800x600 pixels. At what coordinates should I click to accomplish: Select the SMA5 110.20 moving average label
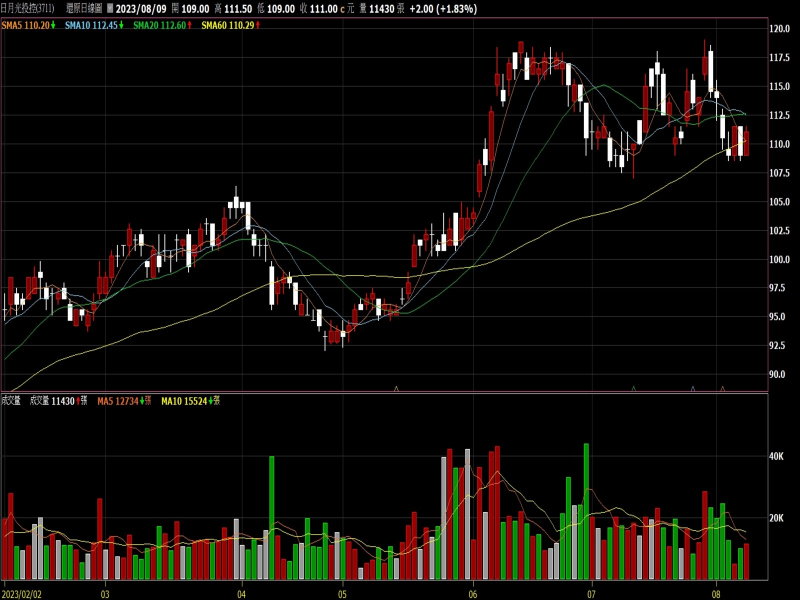coord(25,25)
